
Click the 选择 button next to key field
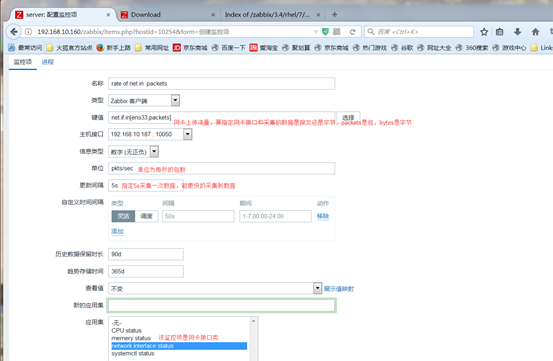[348, 117]
